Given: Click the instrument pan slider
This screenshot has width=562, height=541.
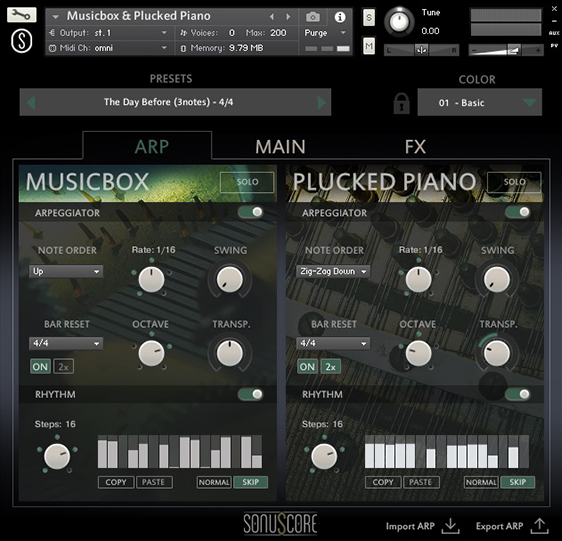Looking at the screenshot, I should 422,50.
